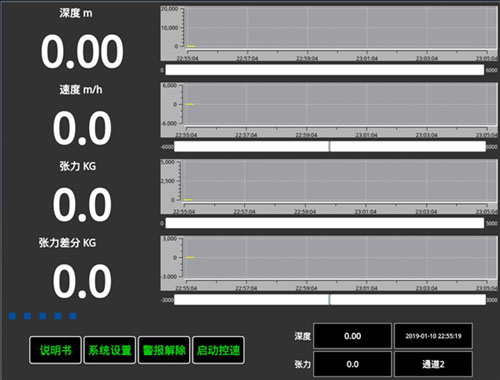The height and width of the screenshot is (380, 500).
Task: Click the first blue indicator square
Action: 12,316
